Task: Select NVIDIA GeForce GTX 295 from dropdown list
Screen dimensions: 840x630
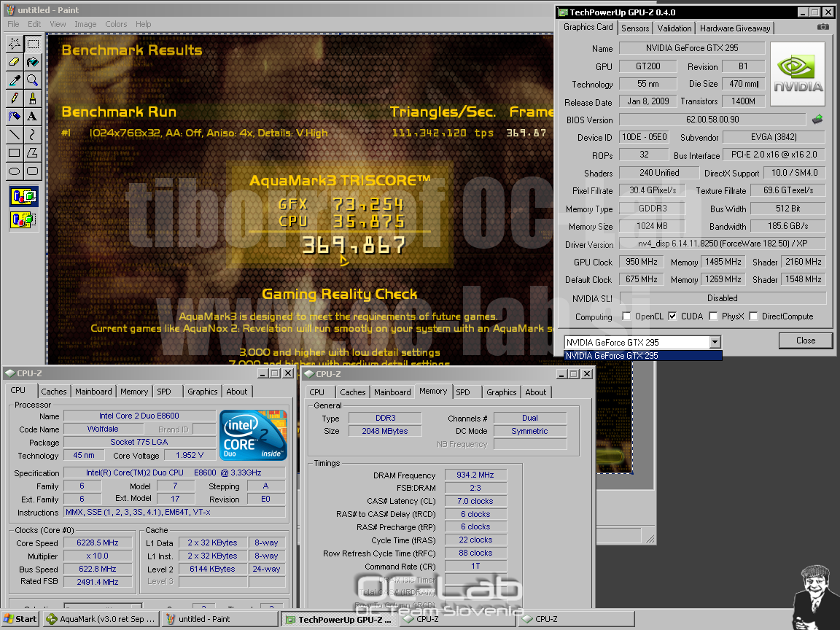Action: (643, 356)
